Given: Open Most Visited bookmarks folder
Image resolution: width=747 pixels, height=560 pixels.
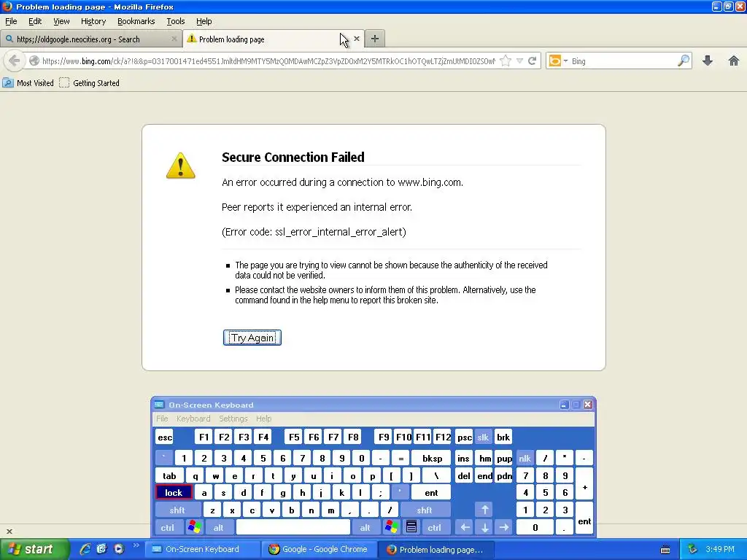Looking at the screenshot, I should 28,83.
